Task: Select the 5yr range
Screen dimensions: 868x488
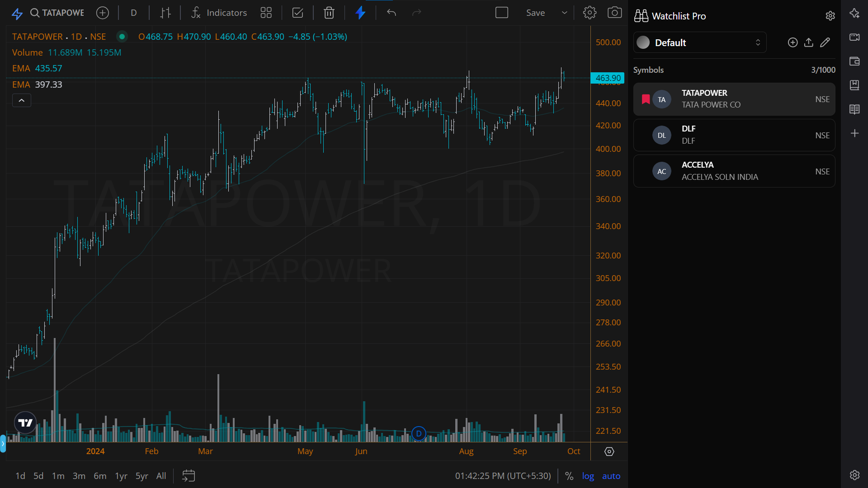Action: click(x=142, y=476)
